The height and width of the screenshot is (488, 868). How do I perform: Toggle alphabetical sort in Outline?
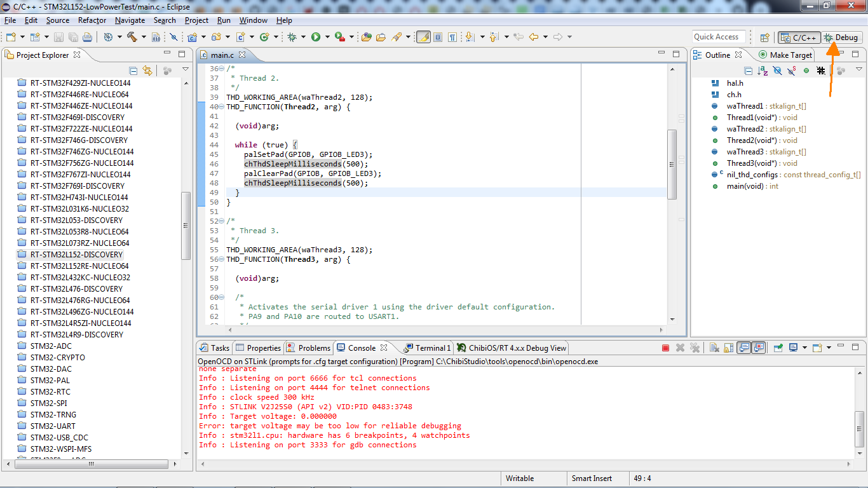(763, 71)
